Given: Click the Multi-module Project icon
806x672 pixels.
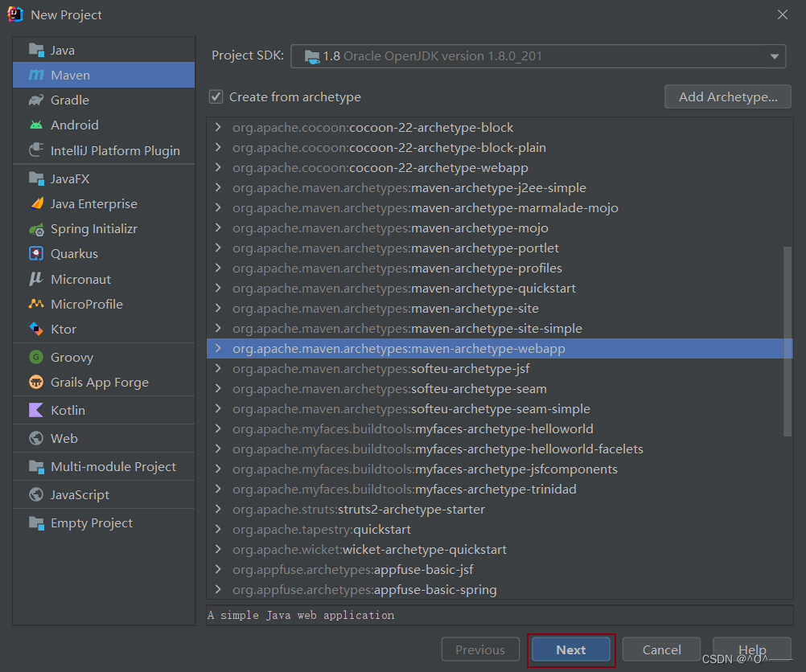Looking at the screenshot, I should click(x=36, y=466).
